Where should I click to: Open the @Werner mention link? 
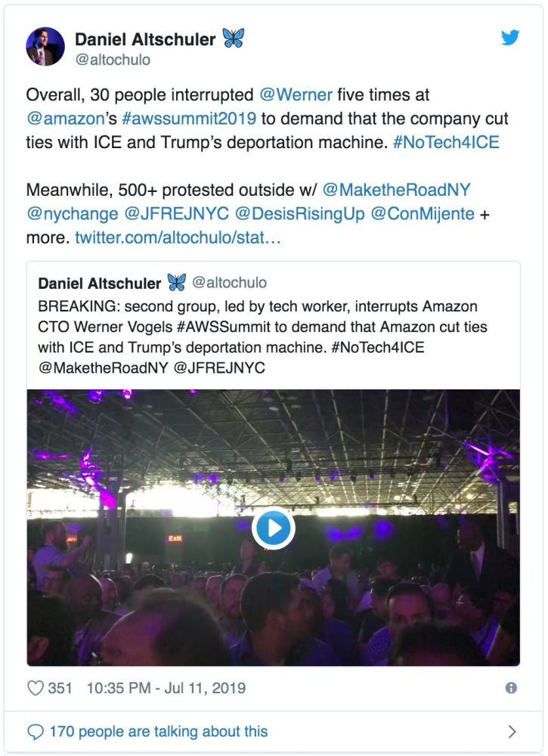click(x=296, y=96)
